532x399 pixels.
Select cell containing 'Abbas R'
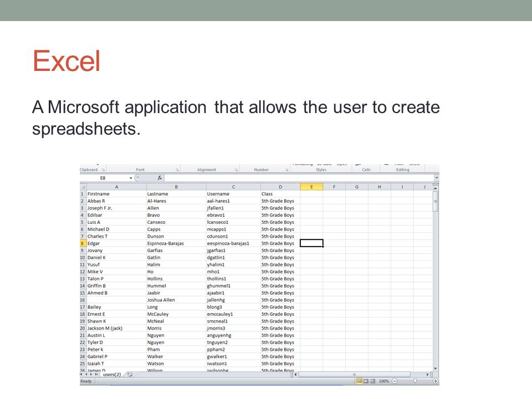[116, 201]
